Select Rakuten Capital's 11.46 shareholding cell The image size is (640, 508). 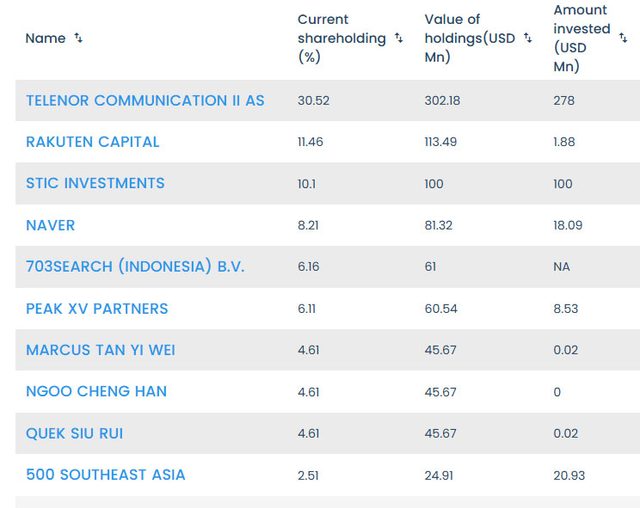(x=310, y=142)
